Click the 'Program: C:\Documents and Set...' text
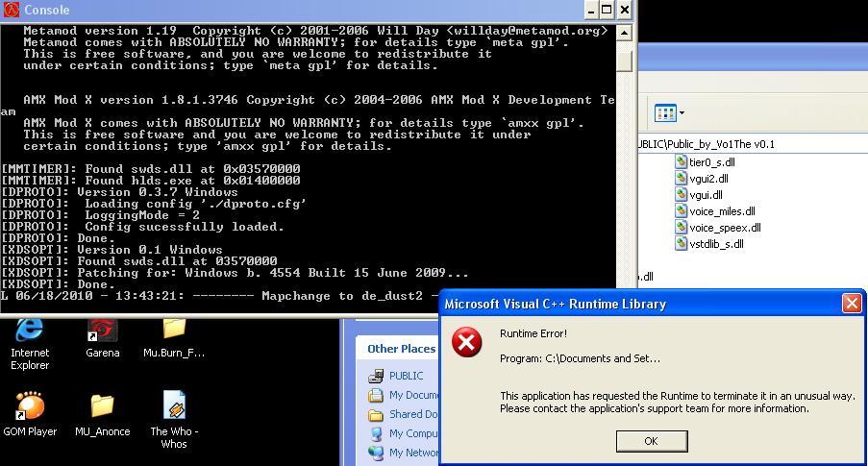The width and height of the screenshot is (868, 466). pos(580,358)
